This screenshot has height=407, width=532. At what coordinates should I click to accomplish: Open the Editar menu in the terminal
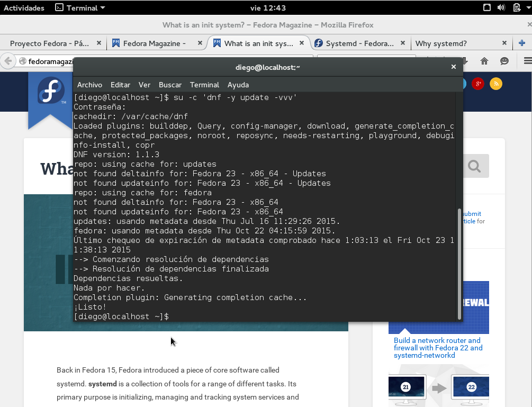120,85
